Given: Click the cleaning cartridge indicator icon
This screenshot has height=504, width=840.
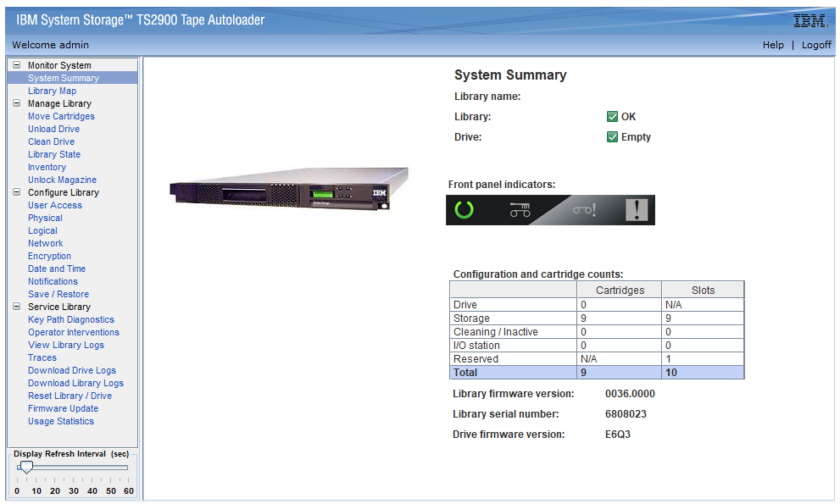Looking at the screenshot, I should tap(520, 210).
